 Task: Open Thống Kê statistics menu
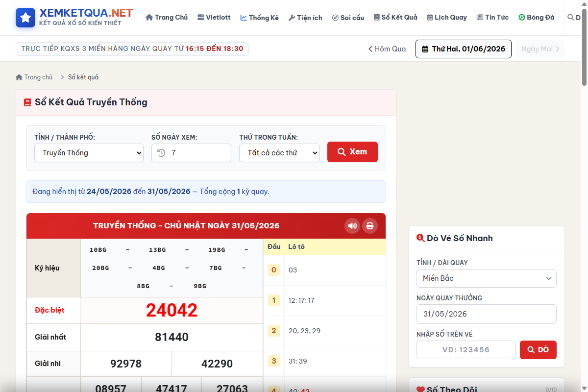pyautogui.click(x=259, y=18)
